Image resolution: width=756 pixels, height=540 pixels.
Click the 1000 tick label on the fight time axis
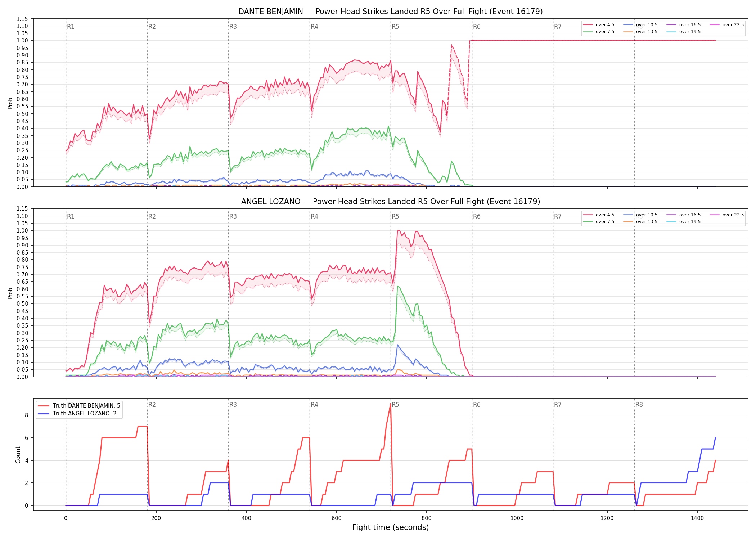tap(517, 518)
